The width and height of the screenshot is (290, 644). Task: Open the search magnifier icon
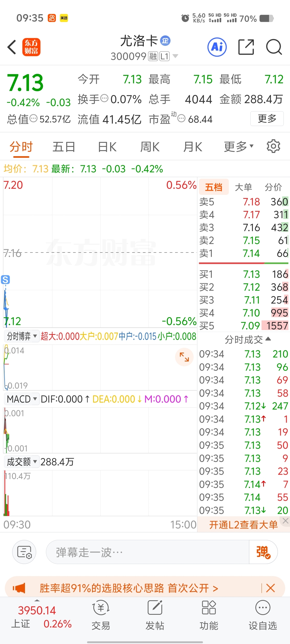coord(274,47)
